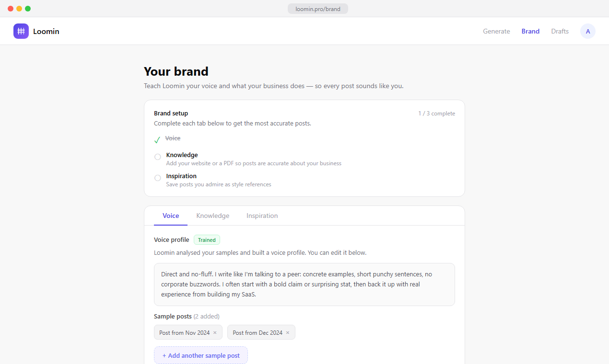Click the Voice profile label
The image size is (609, 364).
(172, 239)
